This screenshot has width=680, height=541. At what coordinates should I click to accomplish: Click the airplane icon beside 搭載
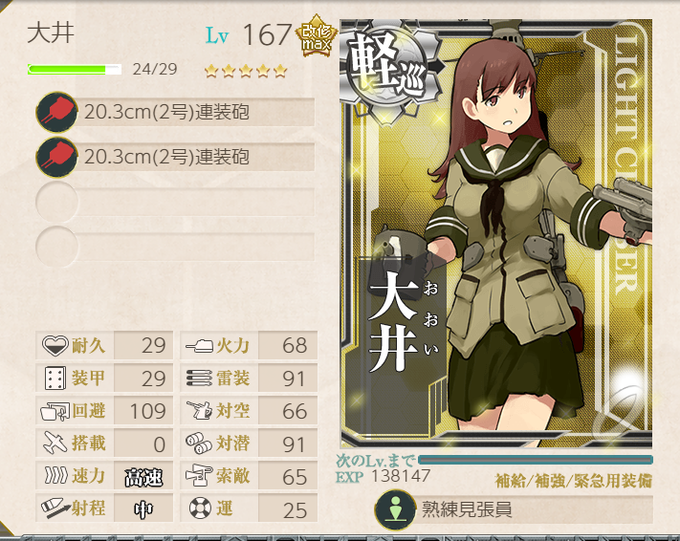55,443
